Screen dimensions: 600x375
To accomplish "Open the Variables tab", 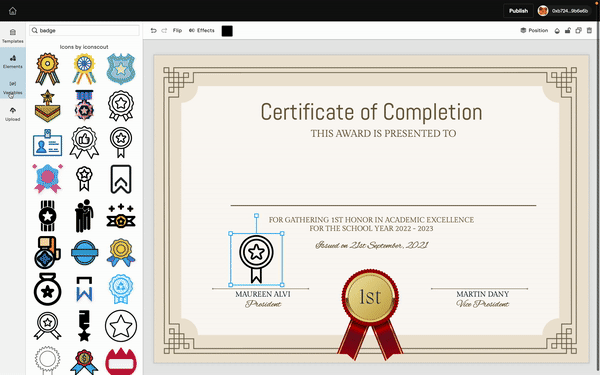I will (x=13, y=88).
